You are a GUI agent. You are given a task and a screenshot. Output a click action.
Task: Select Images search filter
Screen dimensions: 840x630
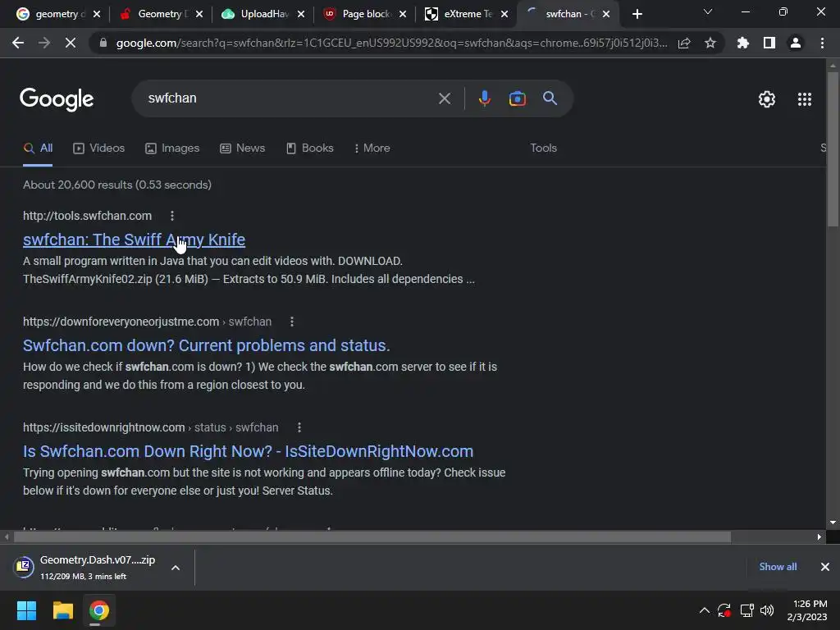[x=172, y=148]
